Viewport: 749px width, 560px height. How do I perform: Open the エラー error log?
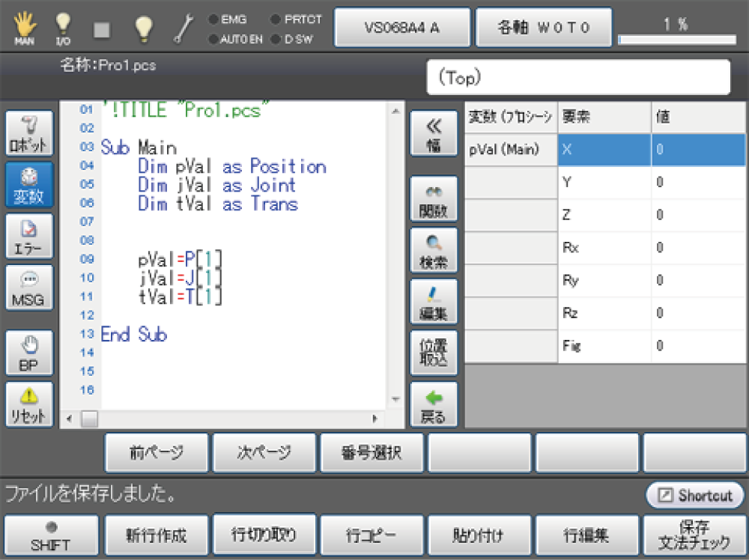[29, 236]
